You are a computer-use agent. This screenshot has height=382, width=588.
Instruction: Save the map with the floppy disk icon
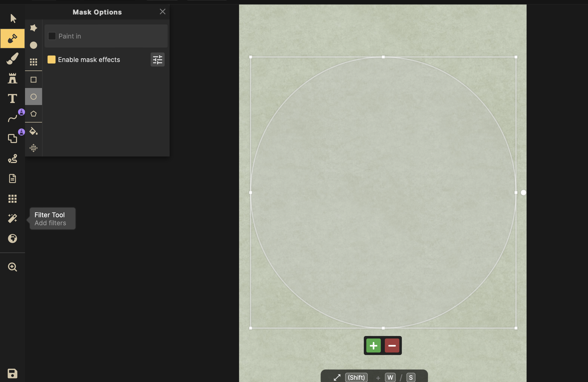tap(12, 373)
